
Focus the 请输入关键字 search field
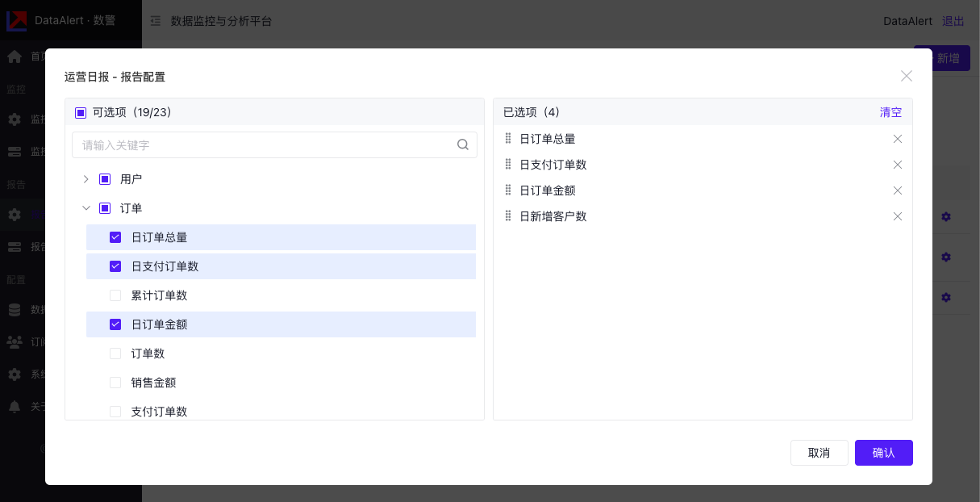pyautogui.click(x=266, y=145)
